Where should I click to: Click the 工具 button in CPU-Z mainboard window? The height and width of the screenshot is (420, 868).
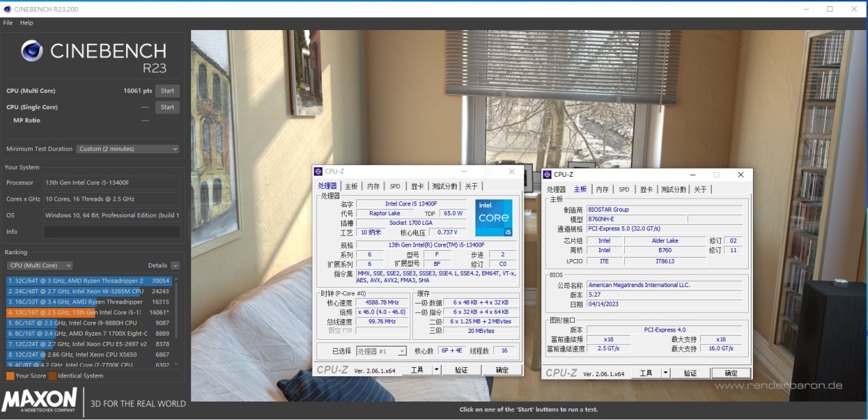pos(645,373)
